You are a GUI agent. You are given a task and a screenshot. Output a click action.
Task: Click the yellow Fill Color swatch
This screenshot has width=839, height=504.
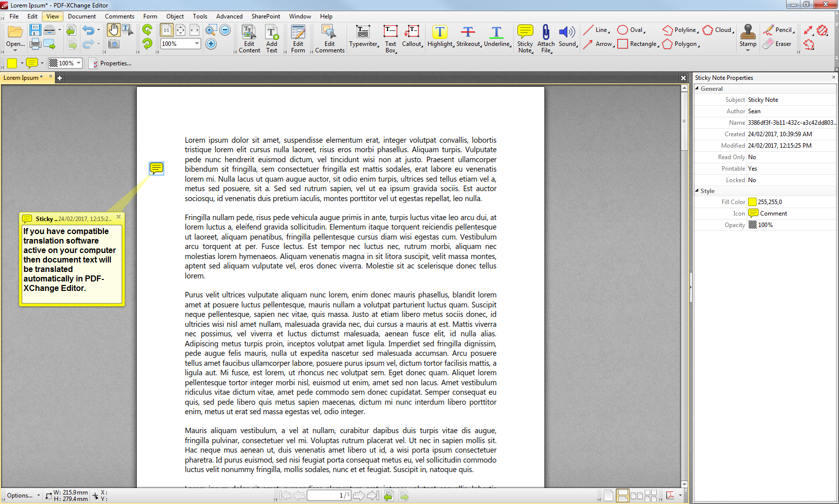point(752,202)
